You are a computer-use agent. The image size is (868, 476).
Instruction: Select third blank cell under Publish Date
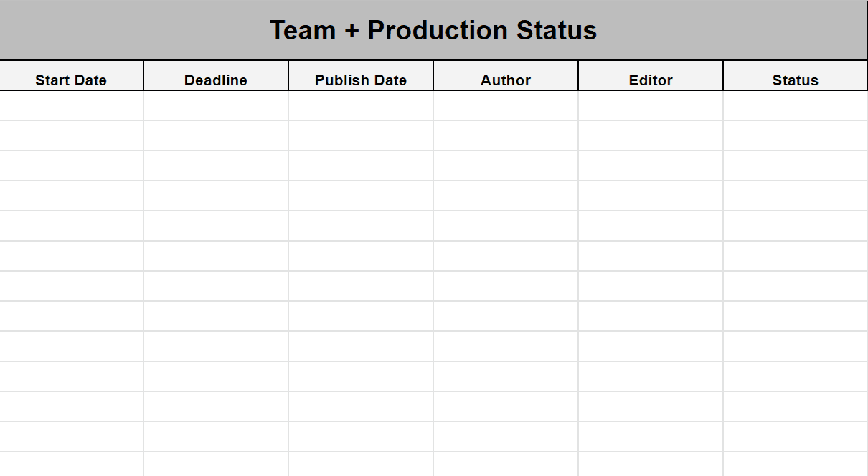pyautogui.click(x=361, y=166)
